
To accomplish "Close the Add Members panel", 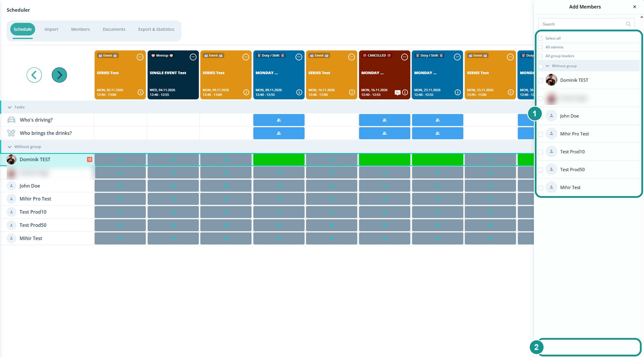I will click(635, 7).
